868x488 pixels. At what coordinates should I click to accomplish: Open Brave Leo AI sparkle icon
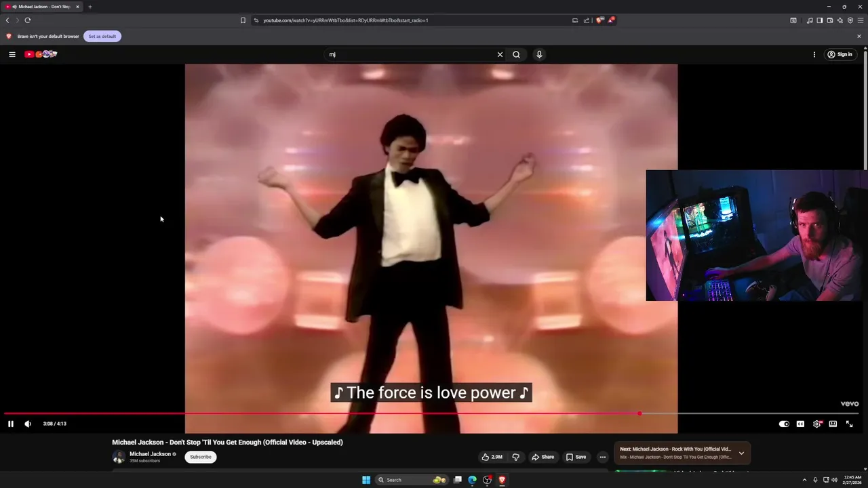pyautogui.click(x=840, y=20)
